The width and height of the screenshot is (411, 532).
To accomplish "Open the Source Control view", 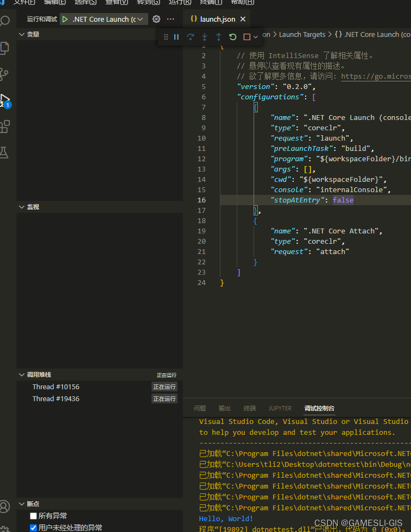I will click(4, 74).
